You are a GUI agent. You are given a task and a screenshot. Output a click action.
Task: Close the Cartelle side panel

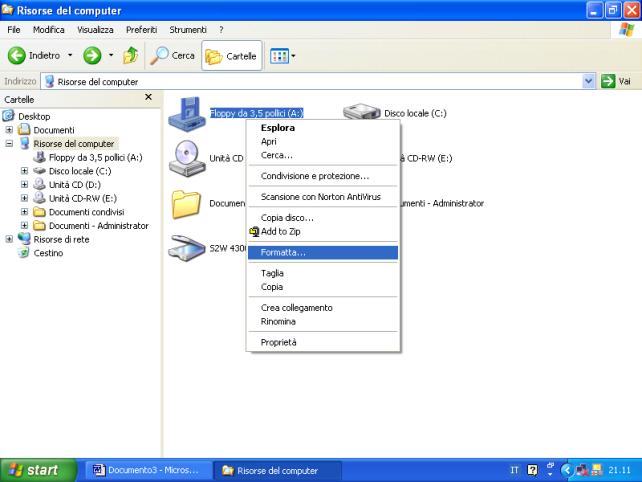149,97
